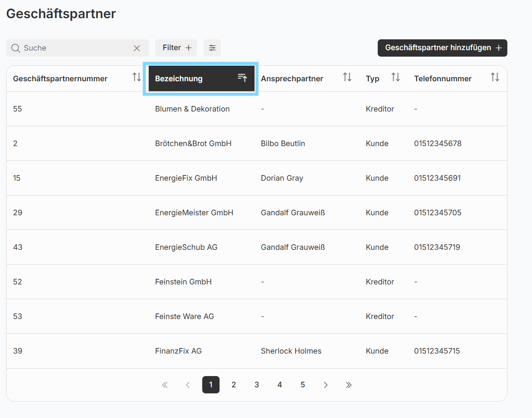
Task: Open the Brötchen&Brot GmbH row
Action: (x=193, y=144)
